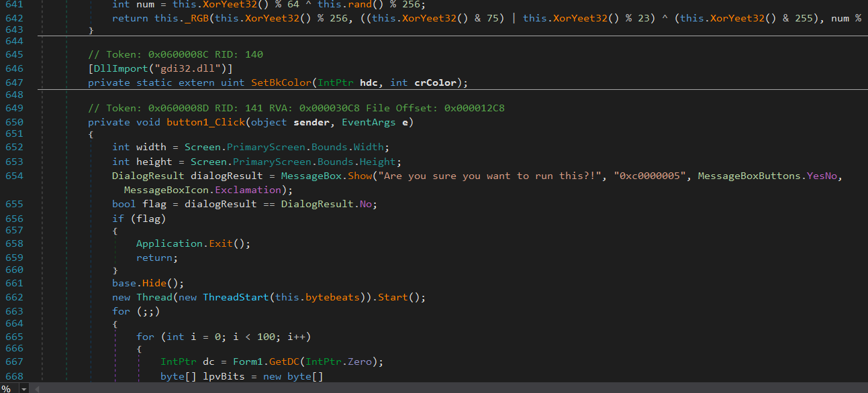868x393 pixels.
Task: Click the comment with Token 0x0600008D
Action: point(296,108)
